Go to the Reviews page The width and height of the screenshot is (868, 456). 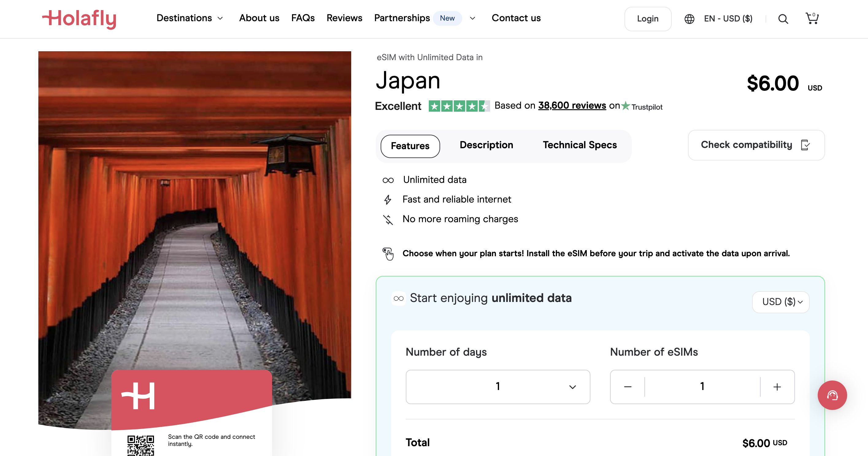pyautogui.click(x=344, y=18)
